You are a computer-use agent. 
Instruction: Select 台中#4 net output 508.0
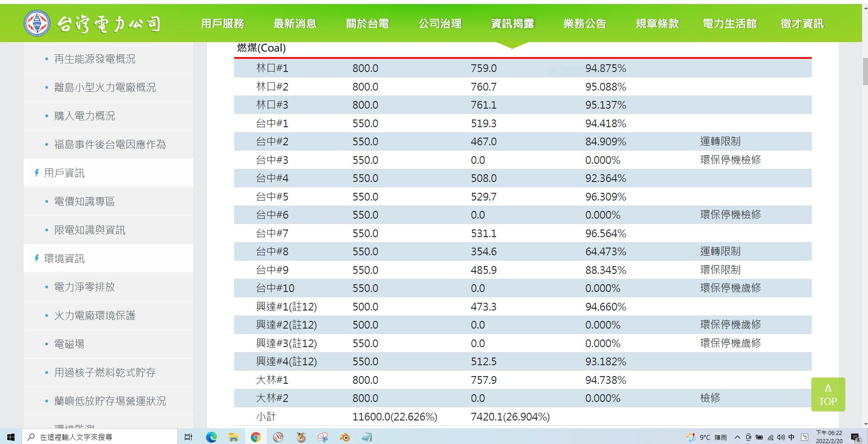pos(483,178)
